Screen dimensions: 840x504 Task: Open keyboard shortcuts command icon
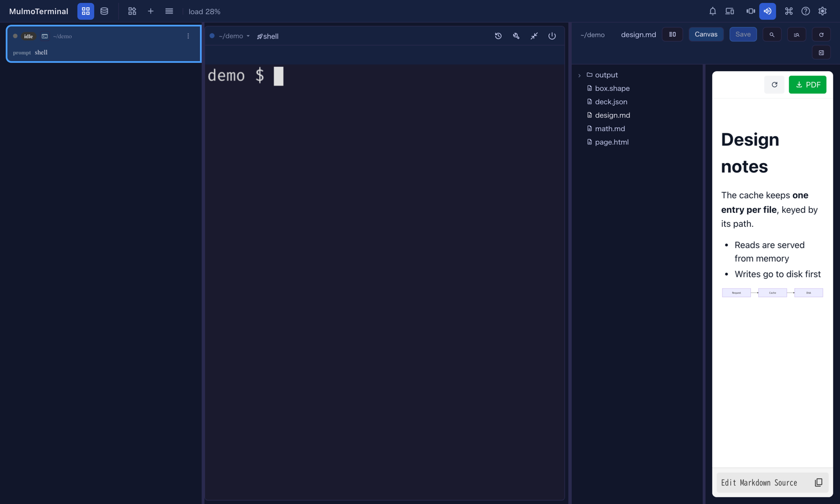pos(788,11)
